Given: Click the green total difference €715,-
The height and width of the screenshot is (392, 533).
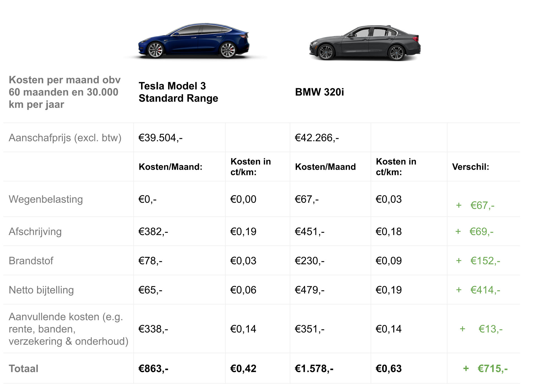Looking at the screenshot, I should 492,369.
